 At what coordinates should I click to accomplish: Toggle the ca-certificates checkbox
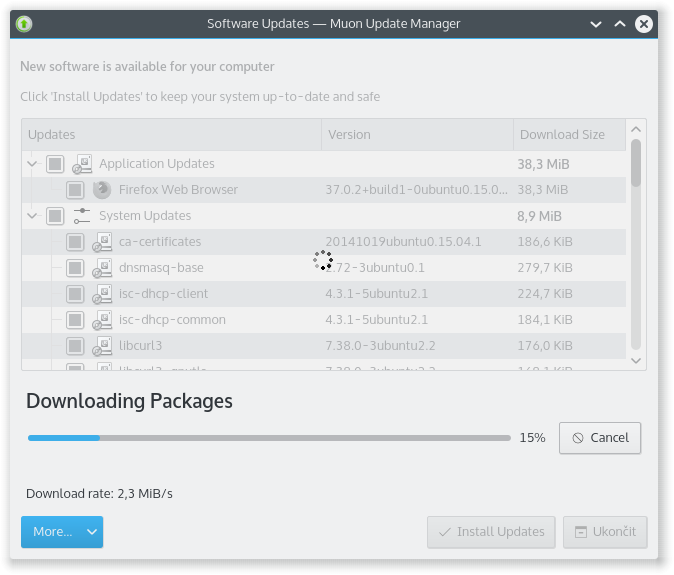(x=75, y=242)
